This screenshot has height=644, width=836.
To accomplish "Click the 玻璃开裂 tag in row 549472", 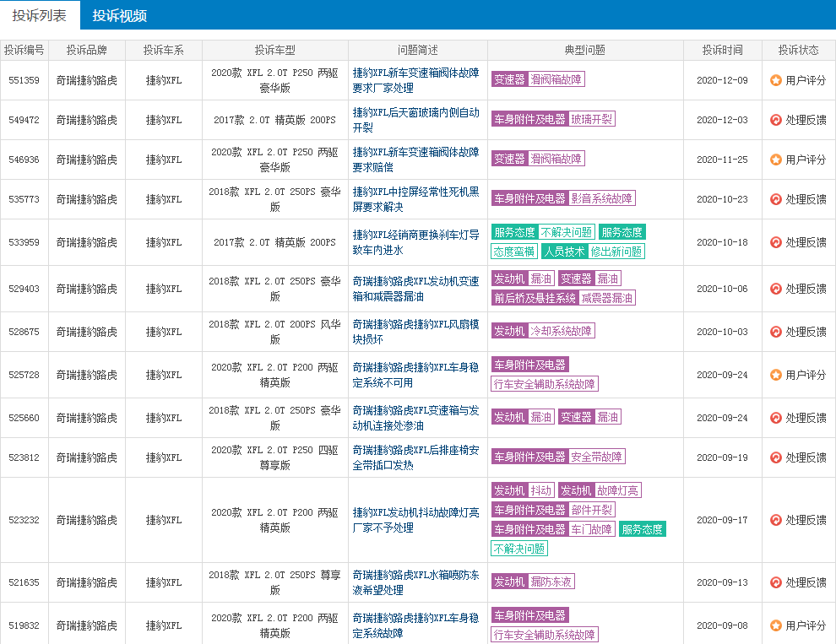I will pyautogui.click(x=592, y=119).
